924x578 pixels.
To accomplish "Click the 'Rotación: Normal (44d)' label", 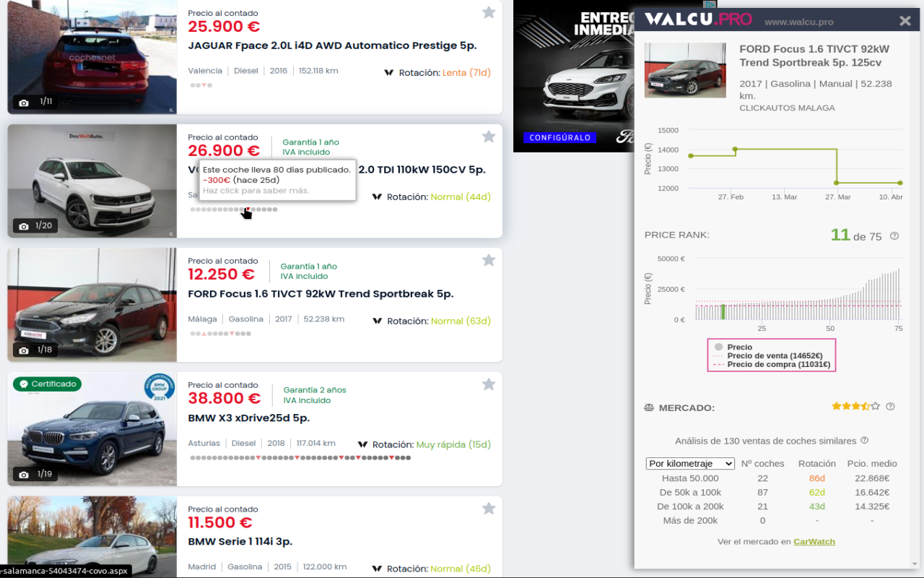I will tap(439, 197).
